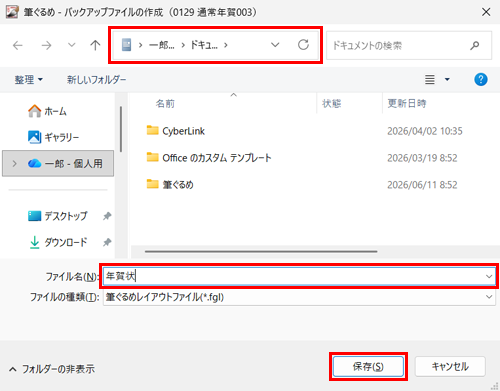This screenshot has height=391, width=500.
Task: Click the キャンセル button
Action: point(450,367)
